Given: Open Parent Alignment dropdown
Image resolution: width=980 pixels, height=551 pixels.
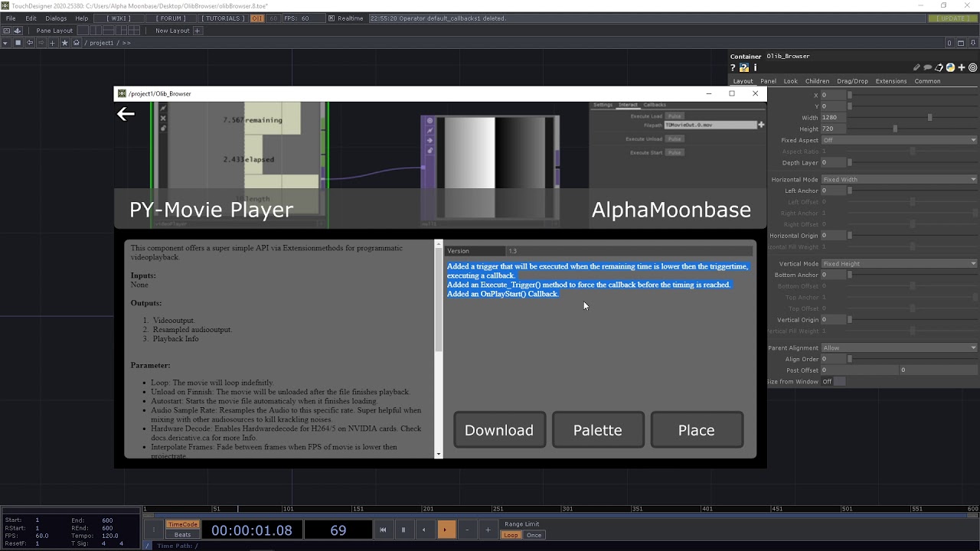Looking at the screenshot, I should tap(899, 347).
